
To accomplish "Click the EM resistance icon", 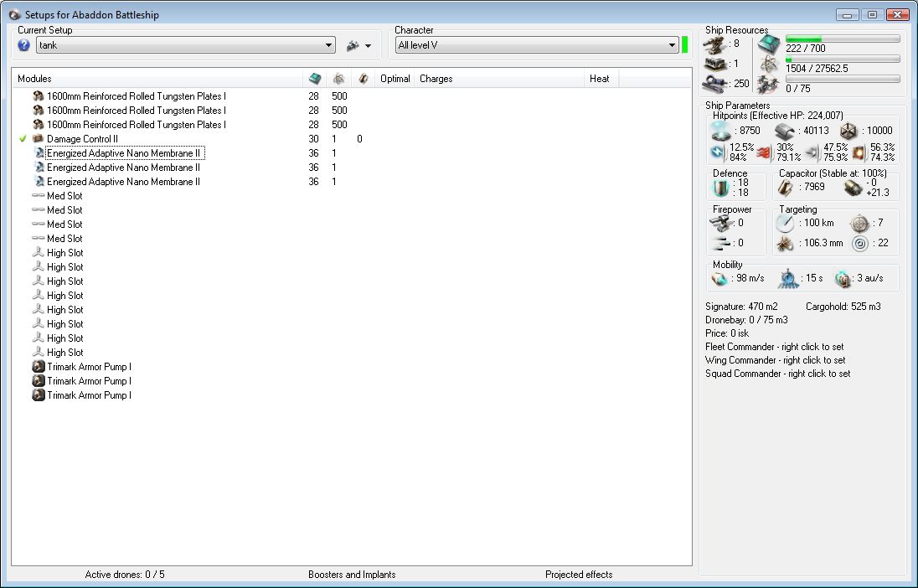I will coord(719,152).
